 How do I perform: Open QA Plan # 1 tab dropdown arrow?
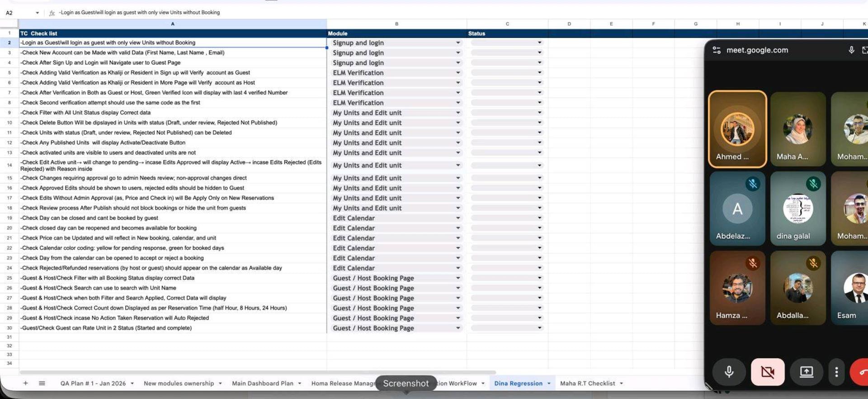132,383
